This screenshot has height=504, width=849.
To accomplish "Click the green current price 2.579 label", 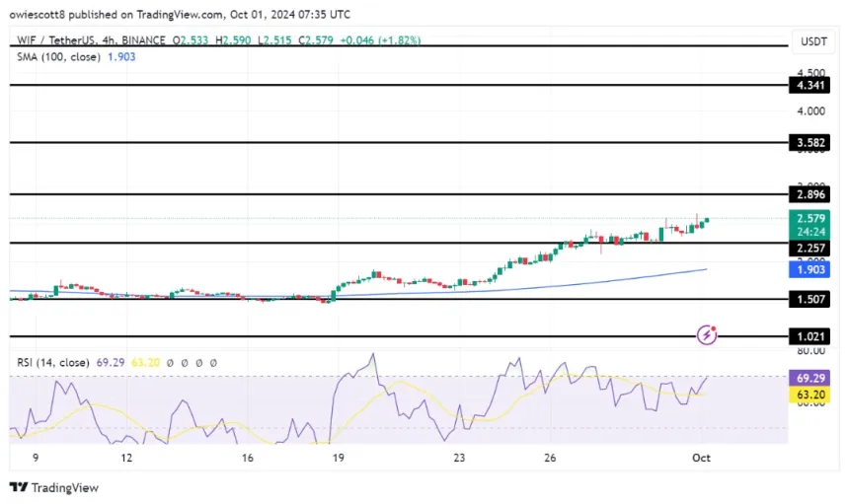I will pyautogui.click(x=810, y=218).
